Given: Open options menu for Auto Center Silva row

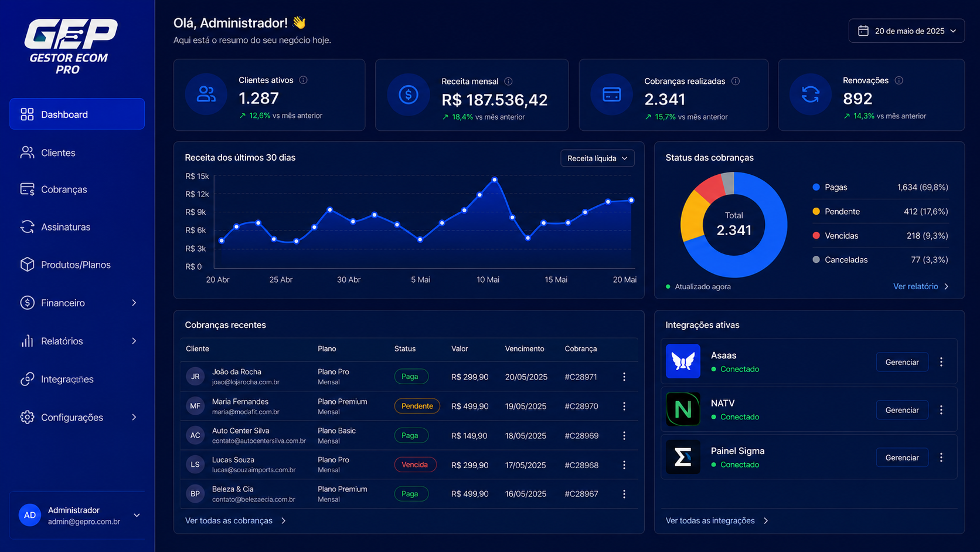Looking at the screenshot, I should pos(624,435).
